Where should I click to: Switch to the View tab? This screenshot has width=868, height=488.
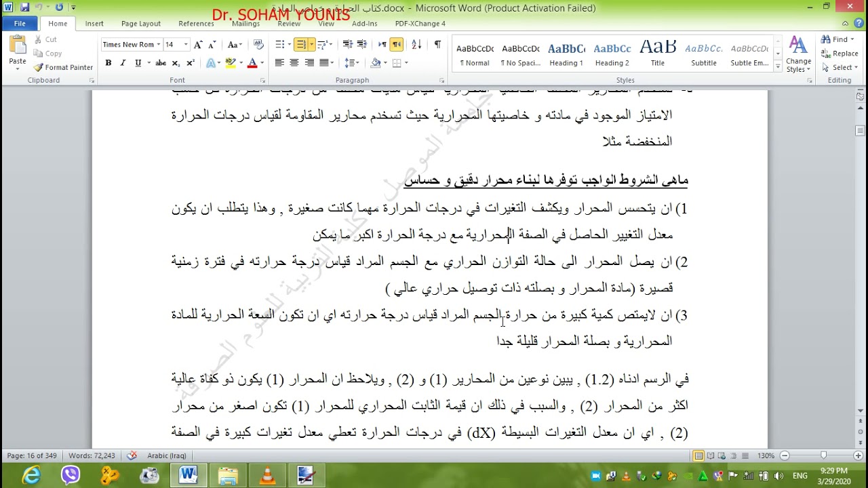pos(326,23)
